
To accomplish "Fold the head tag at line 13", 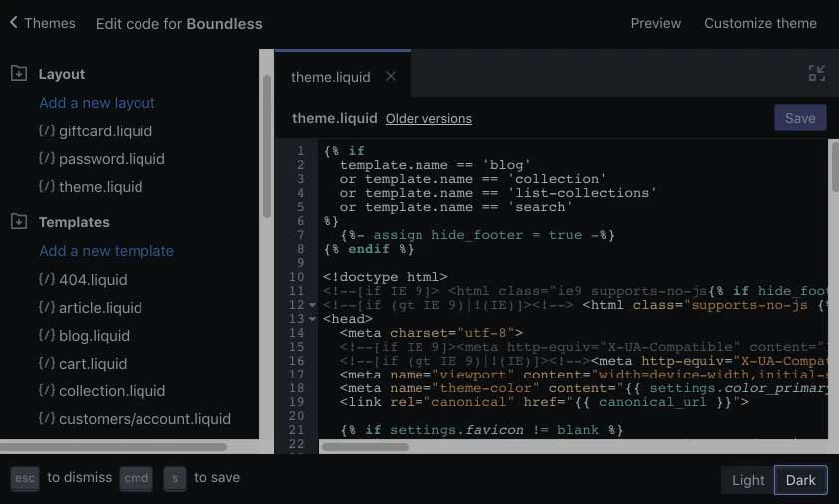I will tap(312, 319).
